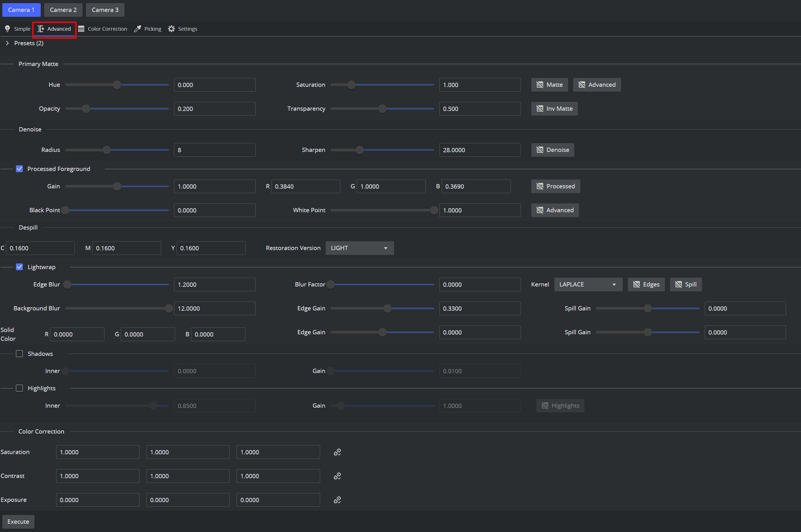Toggle the Spill preview button
Image resolution: width=801 pixels, height=532 pixels.
click(686, 284)
